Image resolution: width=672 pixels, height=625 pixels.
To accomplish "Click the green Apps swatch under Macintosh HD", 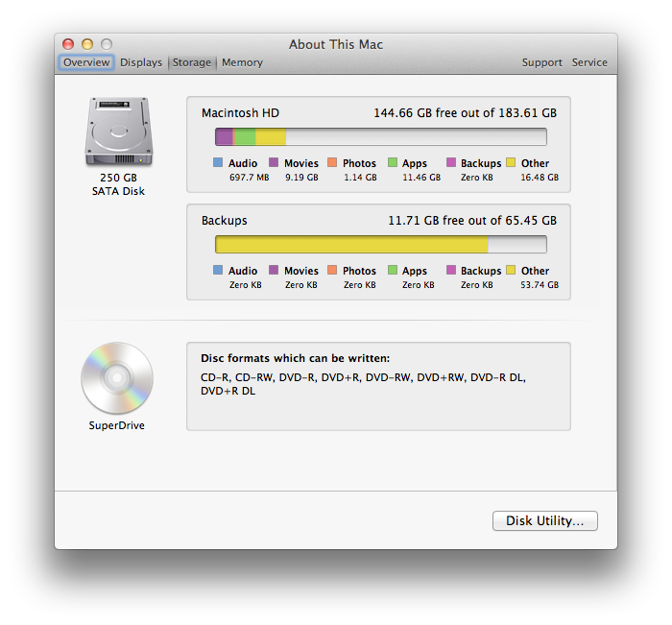I will (x=393, y=162).
